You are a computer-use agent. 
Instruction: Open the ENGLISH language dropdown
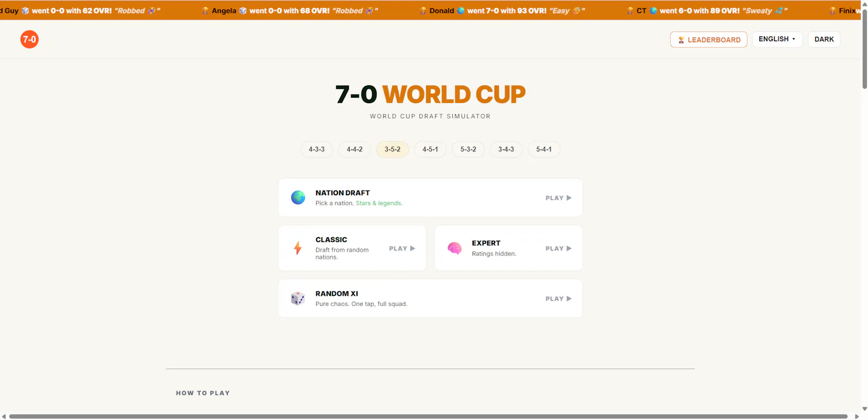777,39
